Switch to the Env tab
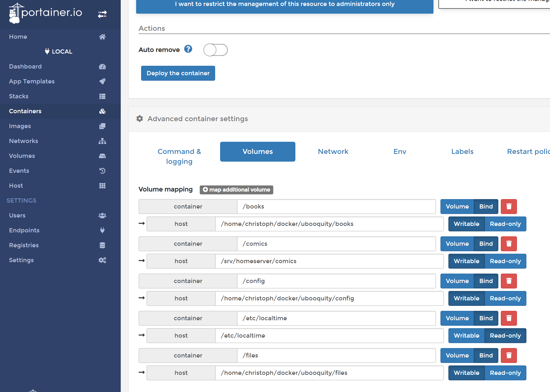Screen dimensions: 550x392 399,151
